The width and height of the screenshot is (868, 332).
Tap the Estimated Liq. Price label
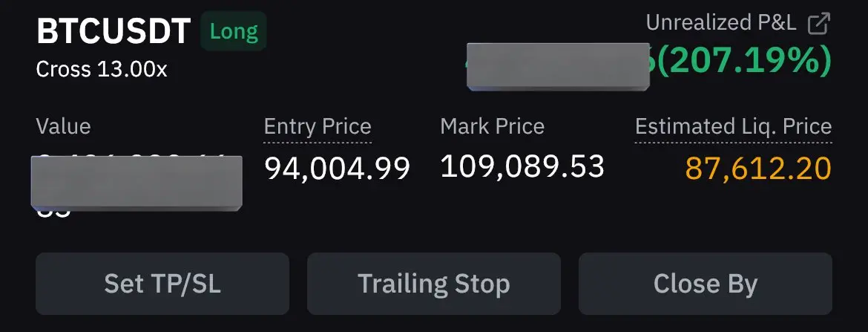[733, 126]
